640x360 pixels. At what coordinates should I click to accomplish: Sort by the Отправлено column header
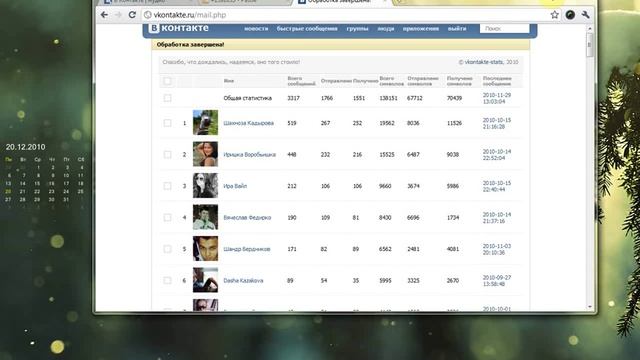coord(336,81)
